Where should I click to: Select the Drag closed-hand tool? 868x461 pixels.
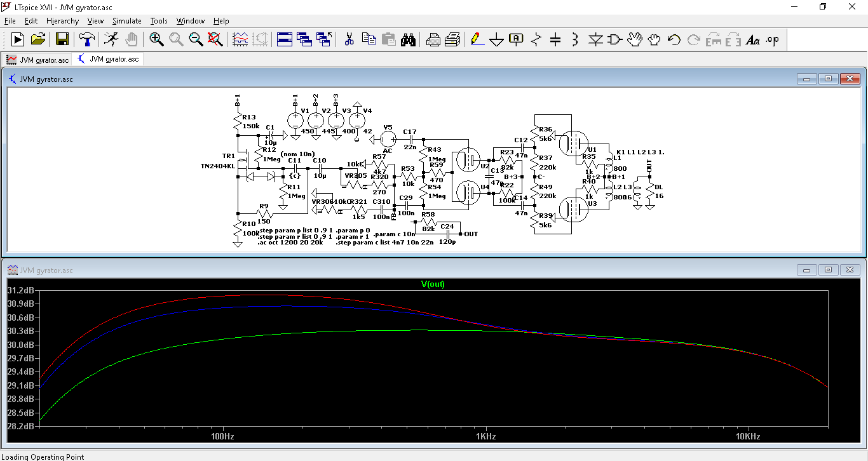[654, 39]
